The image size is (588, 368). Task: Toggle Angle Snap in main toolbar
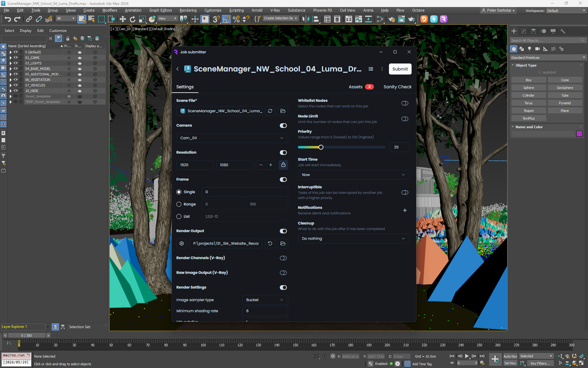tap(226, 19)
